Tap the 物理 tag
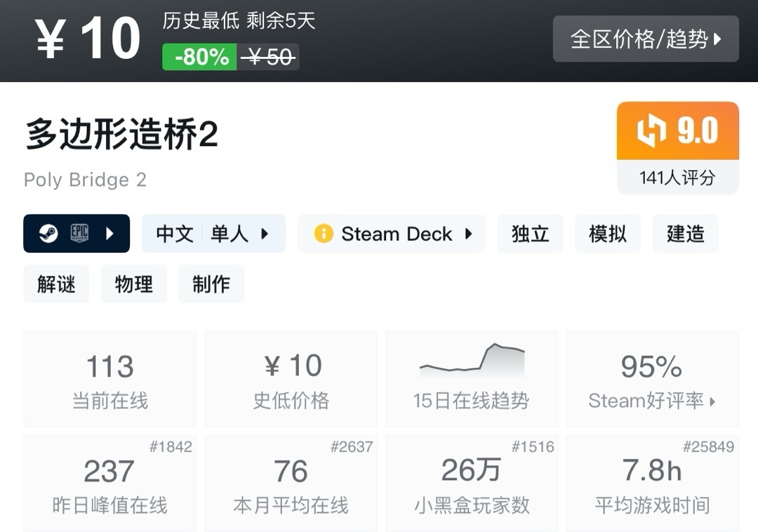Screen dimensions: 758x532 (133, 284)
